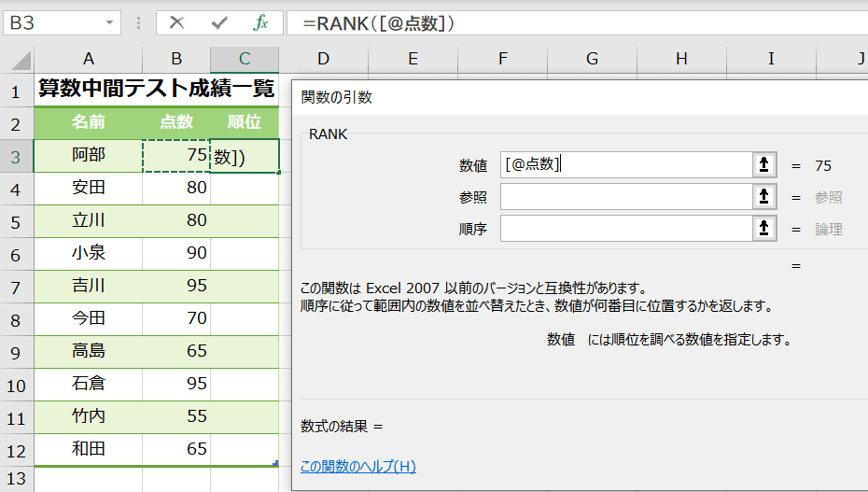Screen dimensions: 868x492
Task: Select column B header
Action: tap(176, 60)
